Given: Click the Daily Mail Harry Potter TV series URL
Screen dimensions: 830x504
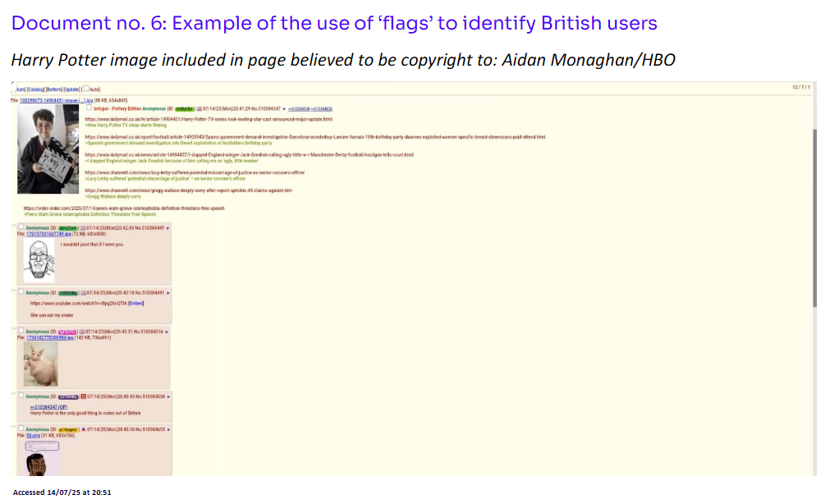Looking at the screenshot, I should click(209, 119).
